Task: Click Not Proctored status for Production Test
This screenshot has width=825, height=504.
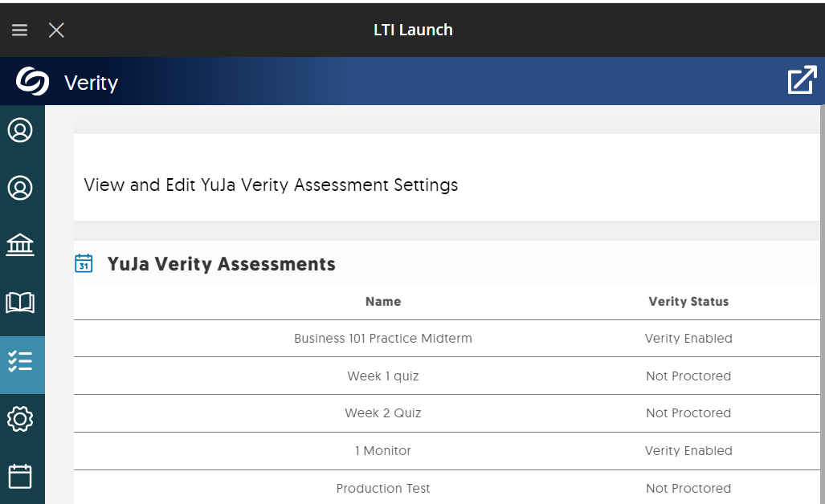Action: 688,489
